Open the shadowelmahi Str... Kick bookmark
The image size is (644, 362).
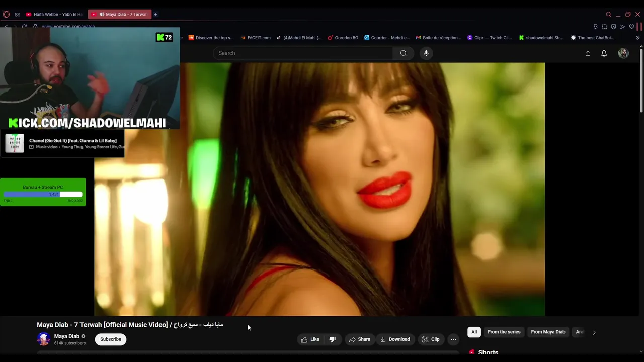pyautogui.click(x=541, y=38)
